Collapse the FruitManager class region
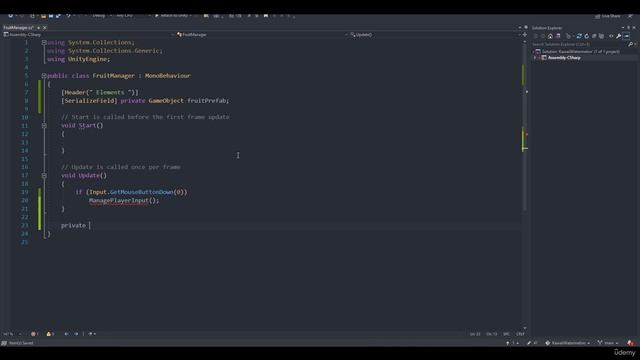 click(44, 76)
